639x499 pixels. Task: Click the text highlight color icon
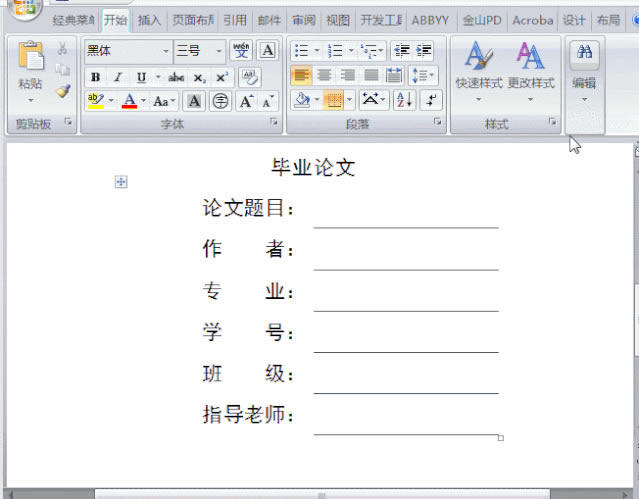[x=96, y=101]
